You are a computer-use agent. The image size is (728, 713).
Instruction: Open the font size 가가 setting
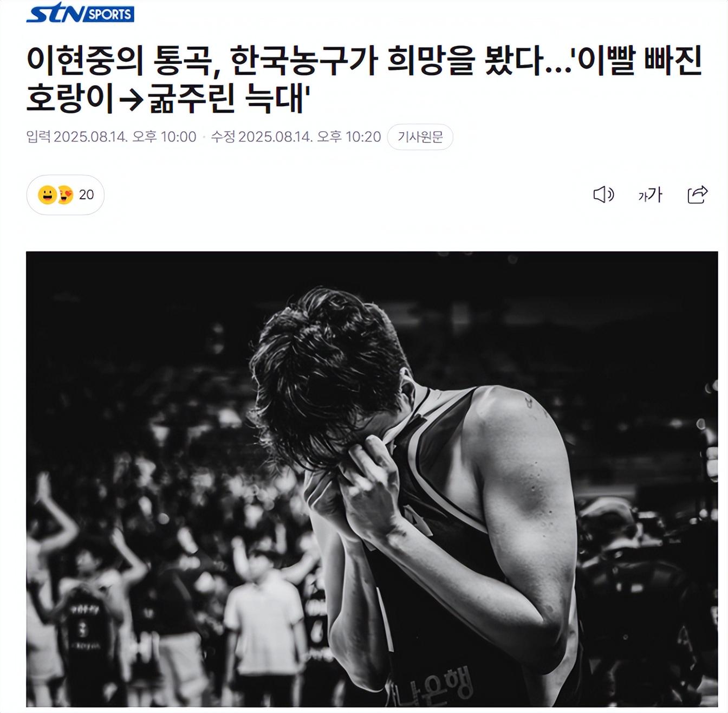pyautogui.click(x=650, y=195)
